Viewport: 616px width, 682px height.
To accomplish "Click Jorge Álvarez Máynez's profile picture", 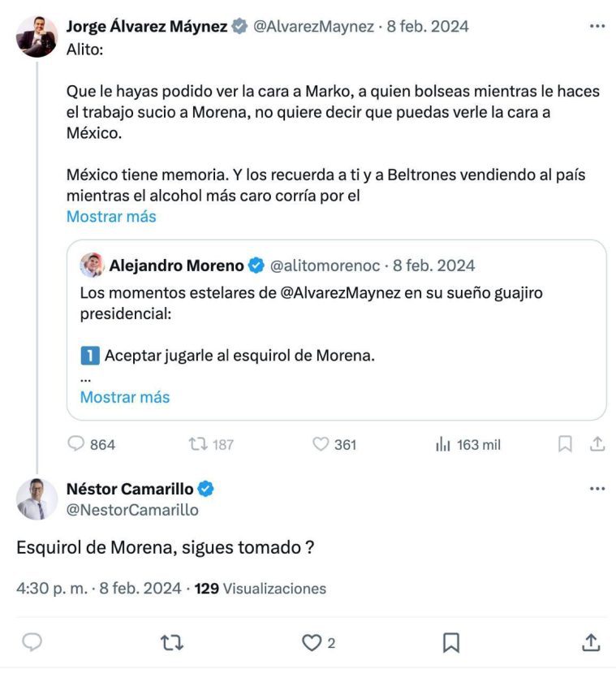I will pyautogui.click(x=37, y=37).
